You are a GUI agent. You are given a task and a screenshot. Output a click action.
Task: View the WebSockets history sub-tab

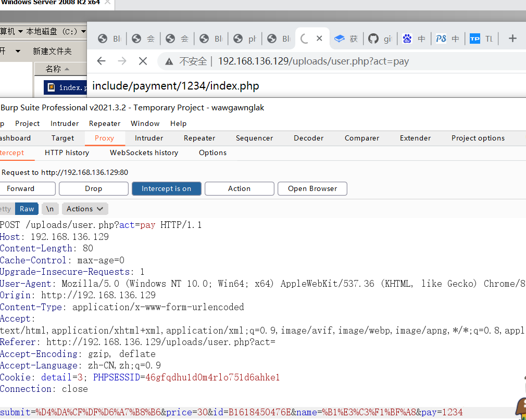144,153
